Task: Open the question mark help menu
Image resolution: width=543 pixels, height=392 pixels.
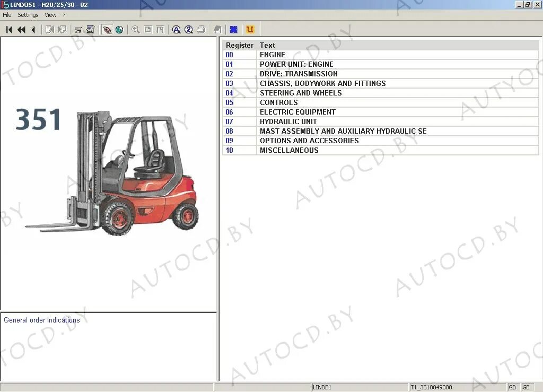Action: [64, 15]
